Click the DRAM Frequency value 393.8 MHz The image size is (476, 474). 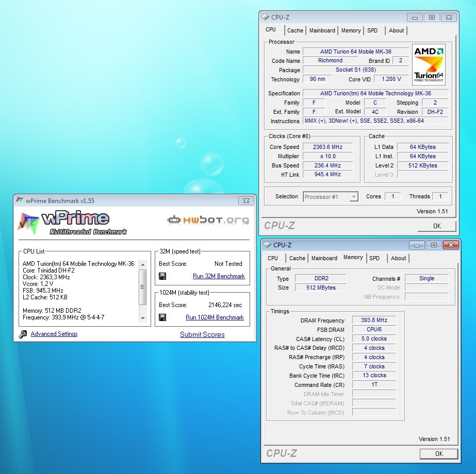click(x=374, y=320)
